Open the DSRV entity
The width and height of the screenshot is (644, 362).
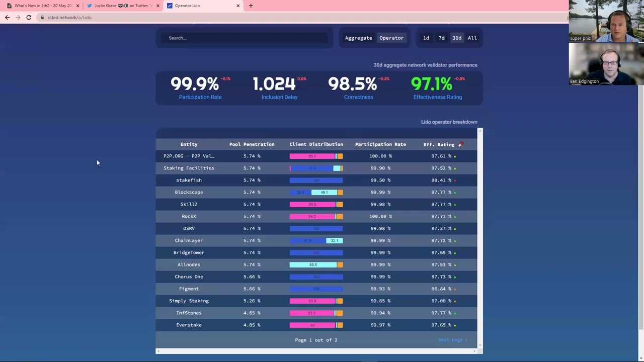coord(189,228)
